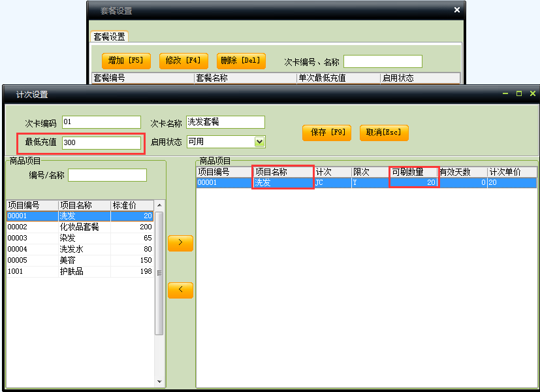Click the 有效天数 column header
This screenshot has height=392, width=540.
tap(462, 172)
